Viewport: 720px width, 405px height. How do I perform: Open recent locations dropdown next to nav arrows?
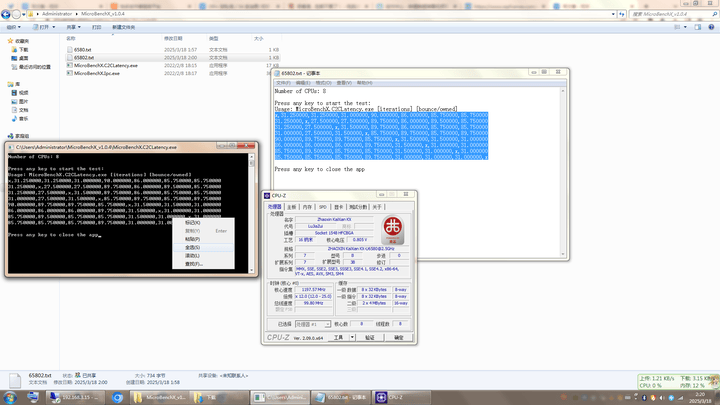pyautogui.click(x=23, y=14)
